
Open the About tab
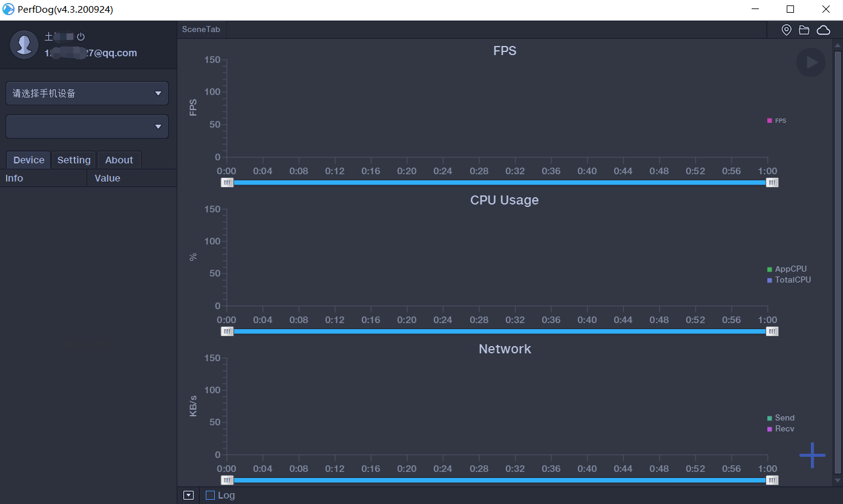point(119,160)
